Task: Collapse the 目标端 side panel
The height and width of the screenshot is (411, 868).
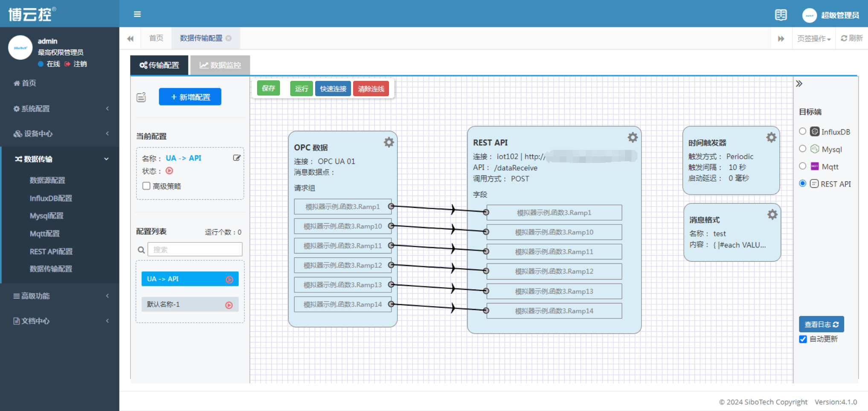Action: 799,84
